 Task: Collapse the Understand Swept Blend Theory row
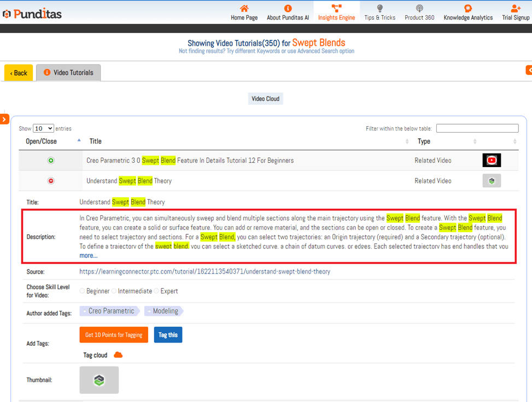pos(51,181)
